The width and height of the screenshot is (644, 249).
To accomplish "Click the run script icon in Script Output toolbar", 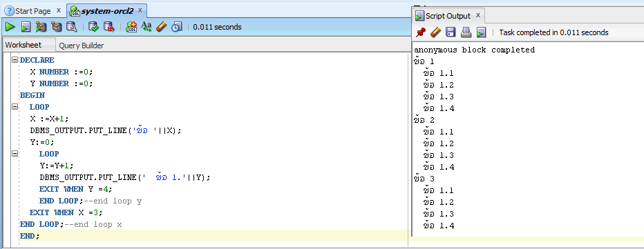I will coord(482,32).
